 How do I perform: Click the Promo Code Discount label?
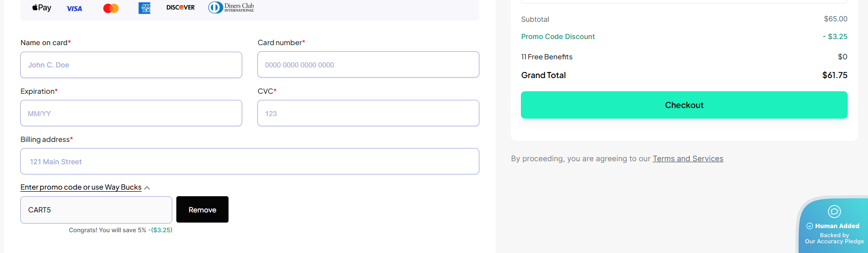point(558,37)
